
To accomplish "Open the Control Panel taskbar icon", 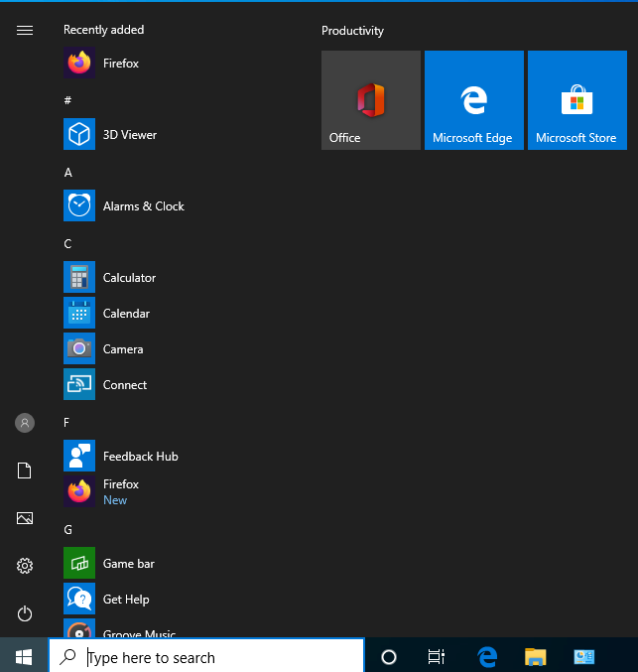I will click(584, 656).
